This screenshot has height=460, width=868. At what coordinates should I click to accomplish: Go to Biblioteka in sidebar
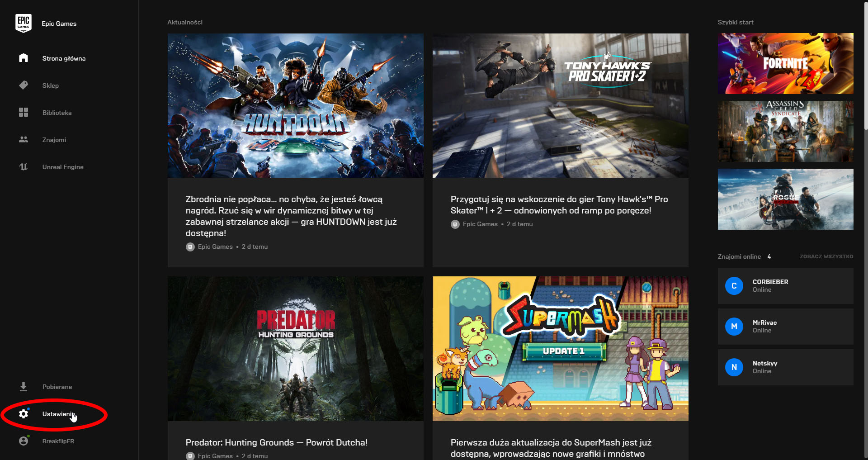pos(57,113)
